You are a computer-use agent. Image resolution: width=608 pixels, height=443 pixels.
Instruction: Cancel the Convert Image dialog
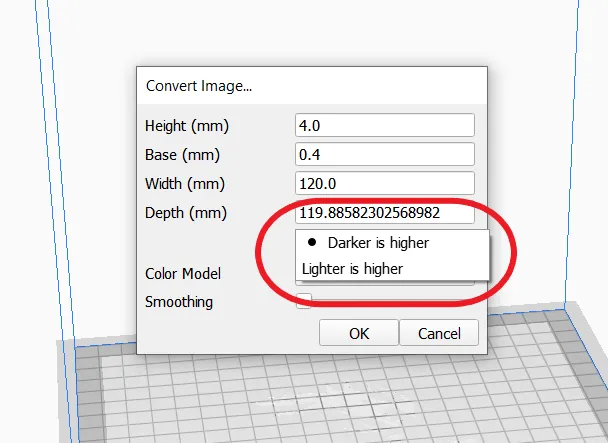[x=439, y=333]
